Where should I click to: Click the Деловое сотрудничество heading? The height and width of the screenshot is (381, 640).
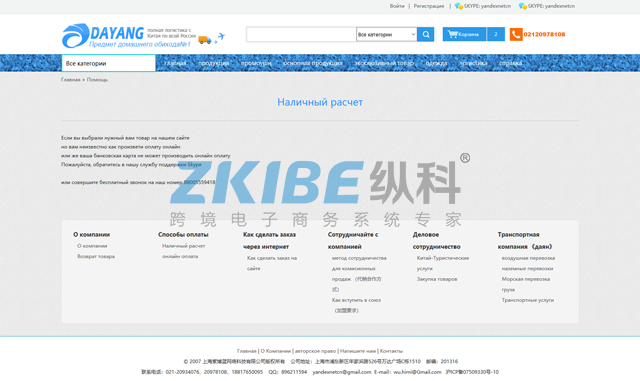tap(436, 241)
